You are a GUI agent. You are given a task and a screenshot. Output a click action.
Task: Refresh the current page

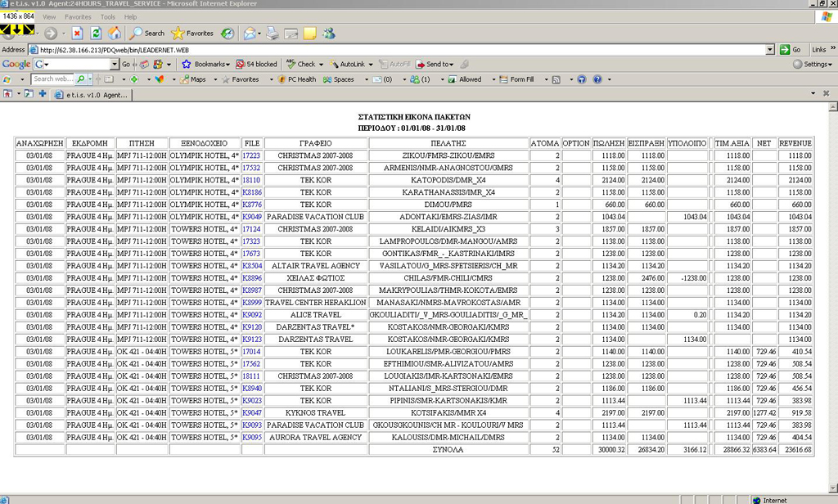click(96, 34)
